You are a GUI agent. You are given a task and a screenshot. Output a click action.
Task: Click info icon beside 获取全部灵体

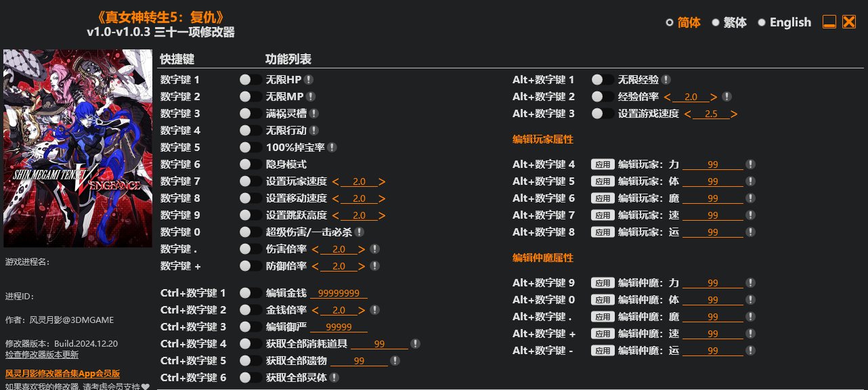[x=334, y=378]
